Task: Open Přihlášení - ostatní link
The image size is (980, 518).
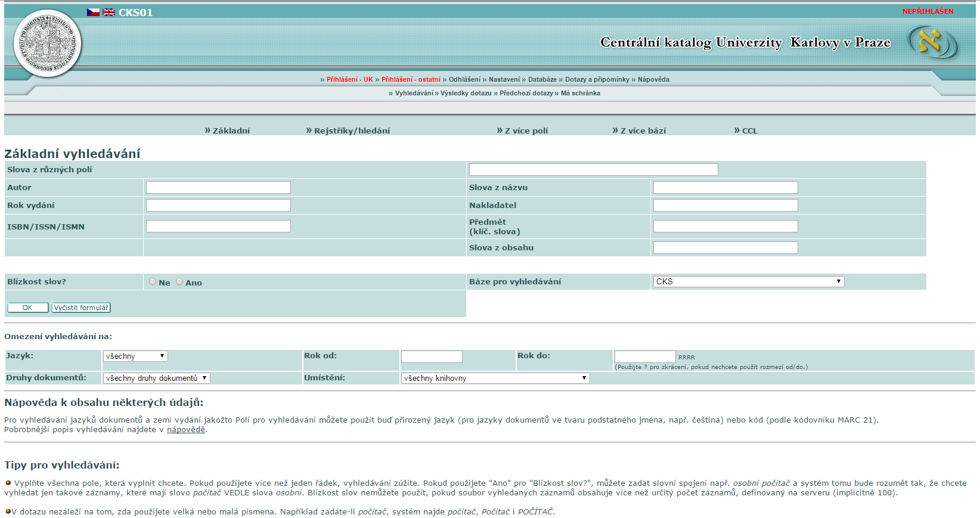Action: coord(411,79)
